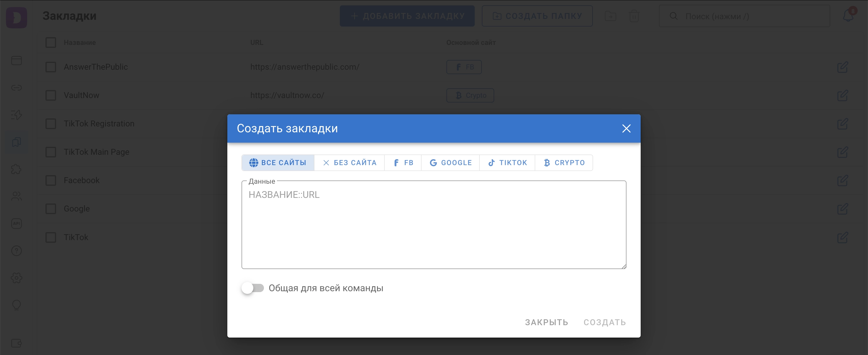The width and height of the screenshot is (868, 355).
Task: Enable the shared-for-whole-team switch
Action: click(253, 288)
